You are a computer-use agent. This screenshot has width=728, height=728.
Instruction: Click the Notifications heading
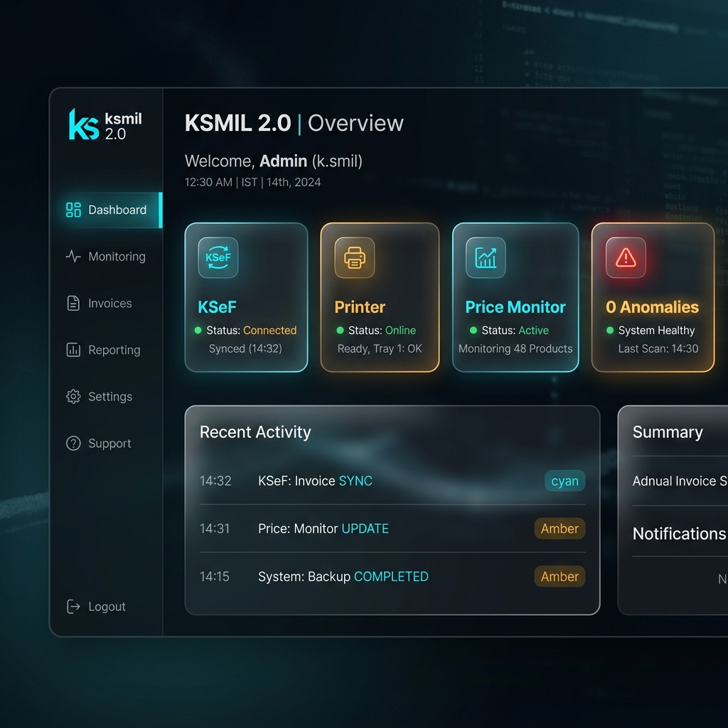(x=679, y=534)
